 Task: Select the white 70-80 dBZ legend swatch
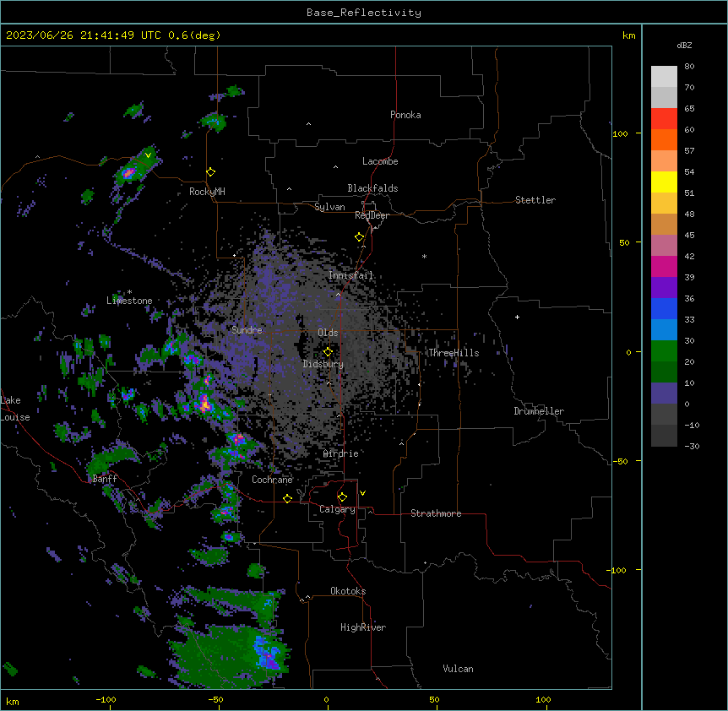(664, 77)
